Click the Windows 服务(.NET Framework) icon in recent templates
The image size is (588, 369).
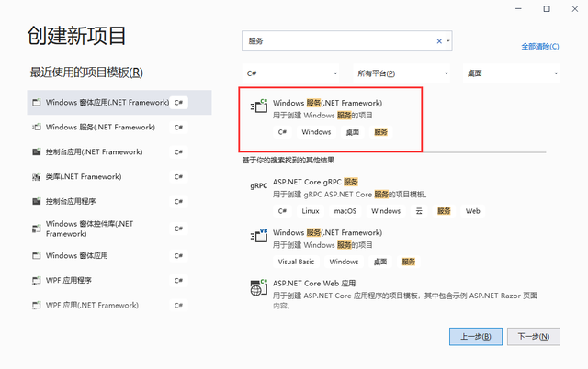tap(37, 127)
